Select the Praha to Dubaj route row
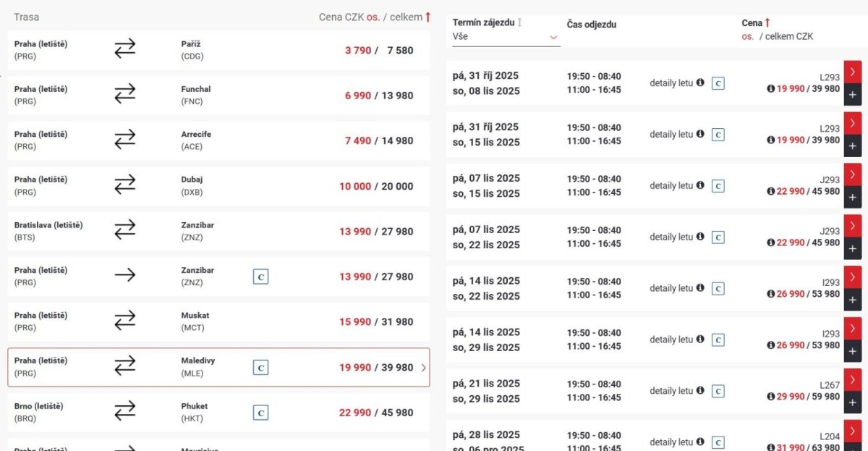 coord(218,186)
